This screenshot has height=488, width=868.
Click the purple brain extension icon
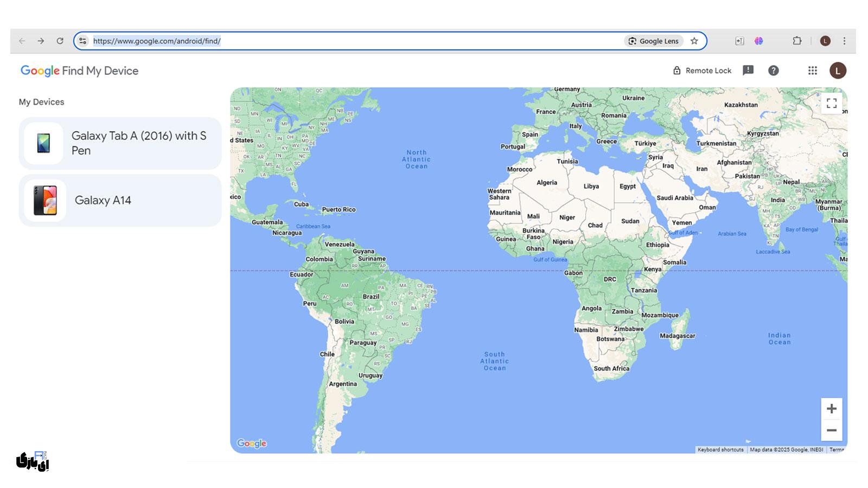[x=758, y=41]
